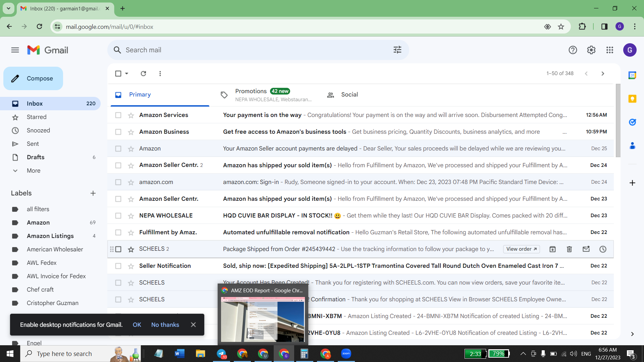
Task: Check the Amazon delayed payments email
Action: [118, 148]
